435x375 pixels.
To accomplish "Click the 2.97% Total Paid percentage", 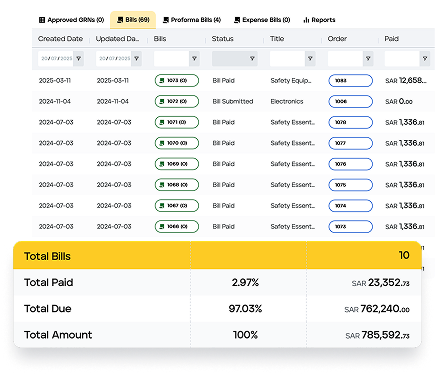I will (x=245, y=283).
